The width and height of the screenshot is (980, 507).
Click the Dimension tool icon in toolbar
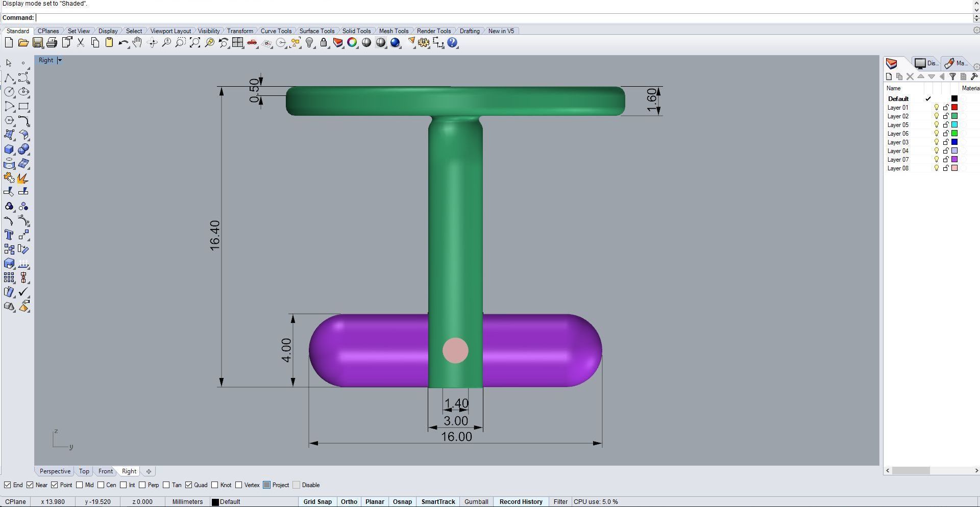pyautogui.click(x=438, y=43)
